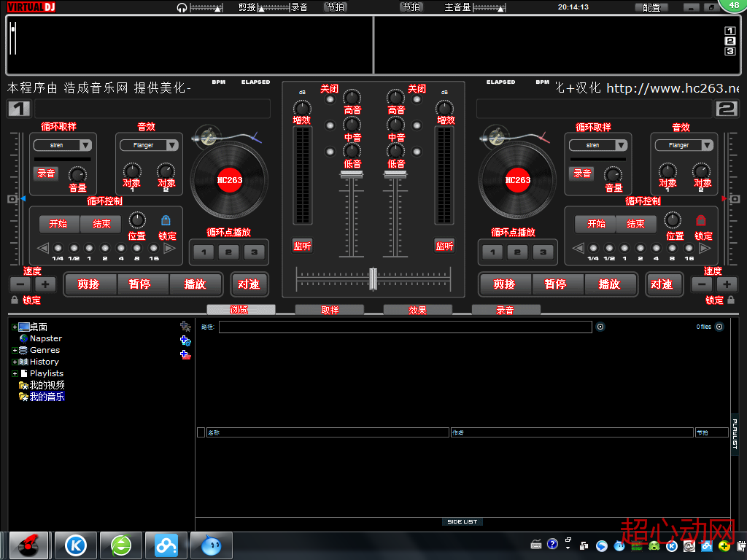747x560 pixels.
Task: Open deck 1 siren sampler dropdown
Action: [63, 145]
